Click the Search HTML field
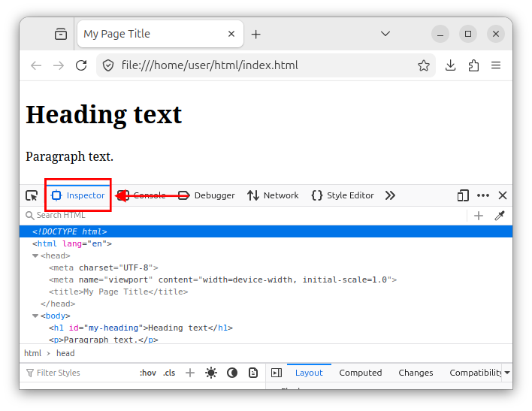Screen dimensions: 532x411 [244, 215]
